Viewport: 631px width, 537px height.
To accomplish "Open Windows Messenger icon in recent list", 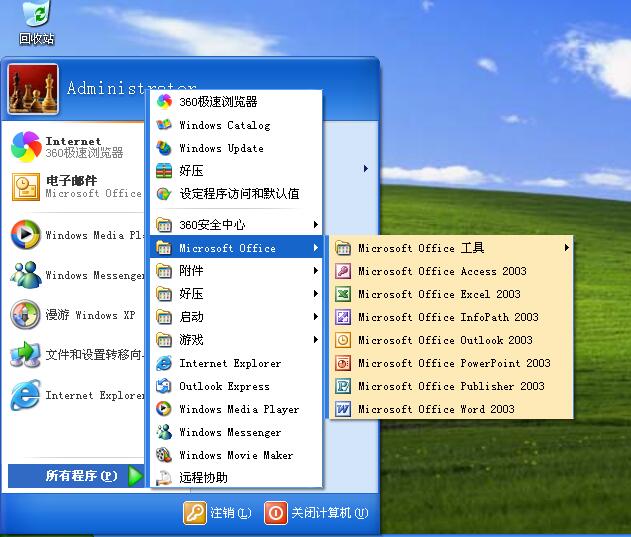I will point(26,275).
